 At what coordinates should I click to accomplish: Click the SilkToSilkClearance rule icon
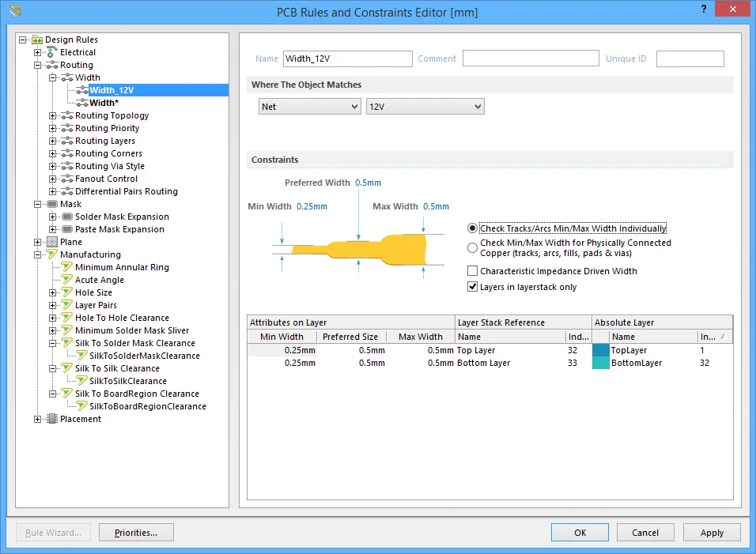pos(82,381)
